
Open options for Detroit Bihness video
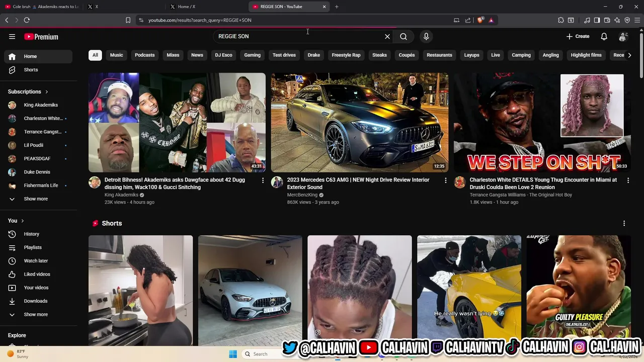(263, 180)
